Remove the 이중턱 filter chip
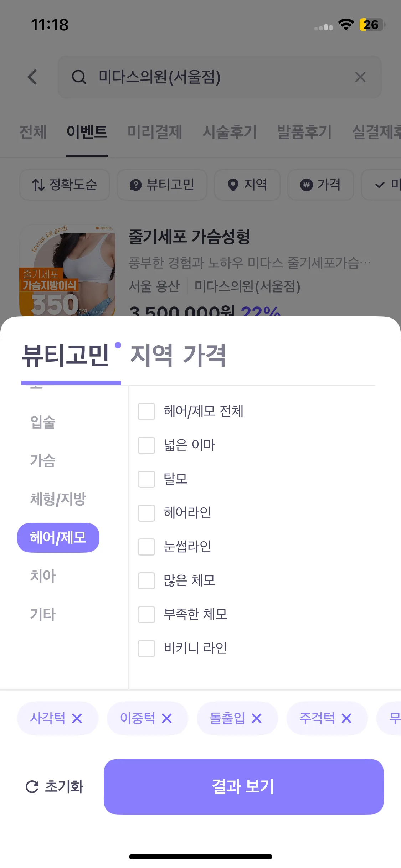 [167, 718]
